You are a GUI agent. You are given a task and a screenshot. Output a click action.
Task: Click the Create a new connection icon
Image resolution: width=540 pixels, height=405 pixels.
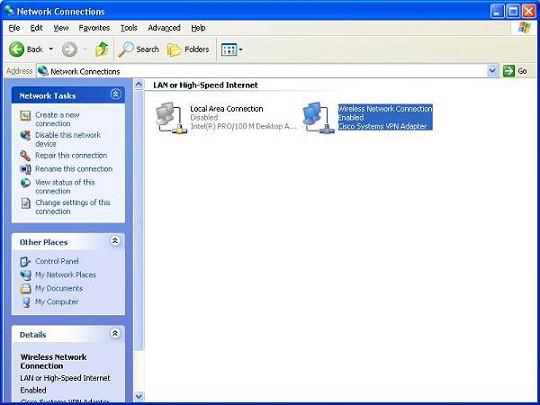(x=25, y=115)
